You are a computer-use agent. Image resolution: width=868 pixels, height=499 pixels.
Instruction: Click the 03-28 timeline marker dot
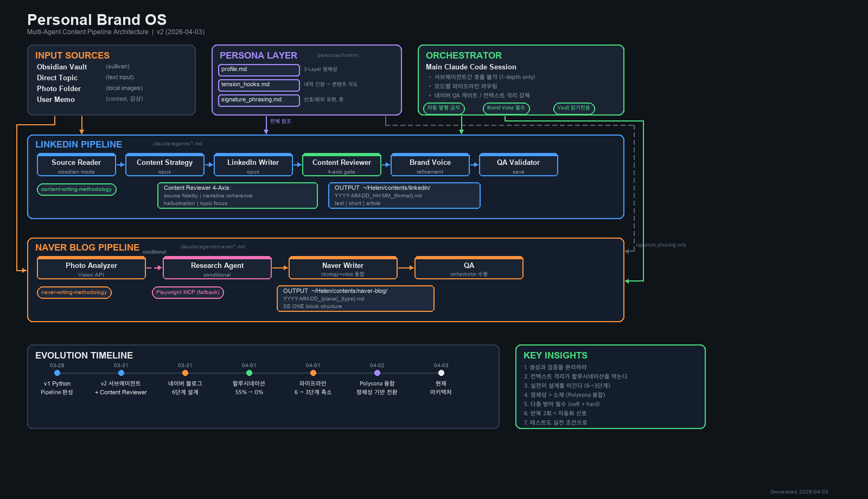(57, 373)
